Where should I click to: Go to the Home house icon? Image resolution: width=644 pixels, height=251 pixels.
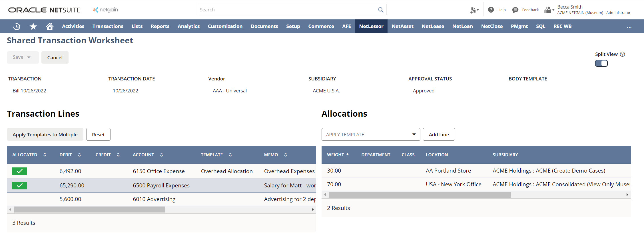50,26
